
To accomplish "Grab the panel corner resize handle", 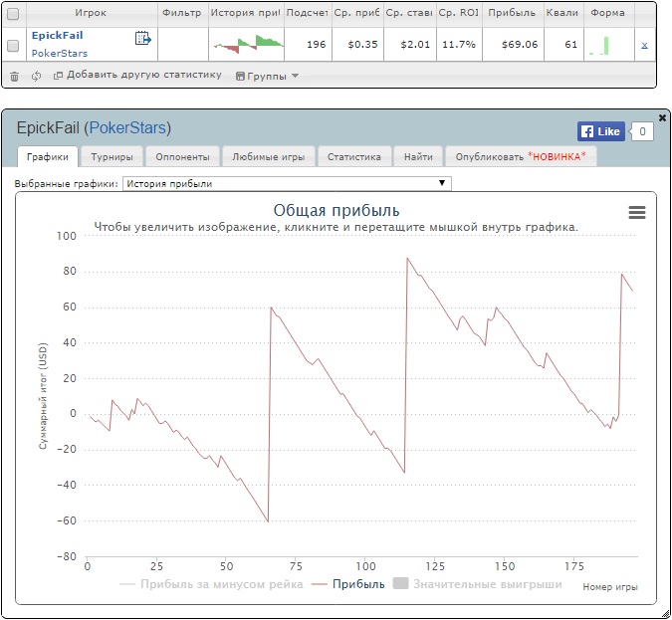I will (666, 614).
